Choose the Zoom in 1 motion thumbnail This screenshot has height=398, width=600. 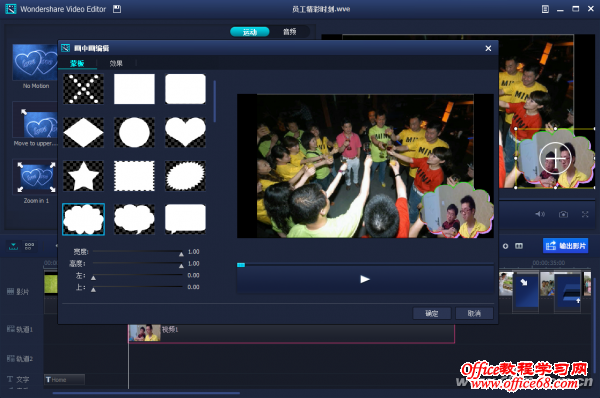[x=36, y=177]
